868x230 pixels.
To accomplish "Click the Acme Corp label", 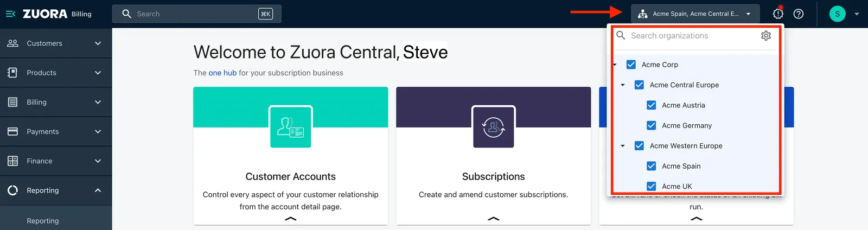I will tap(660, 65).
